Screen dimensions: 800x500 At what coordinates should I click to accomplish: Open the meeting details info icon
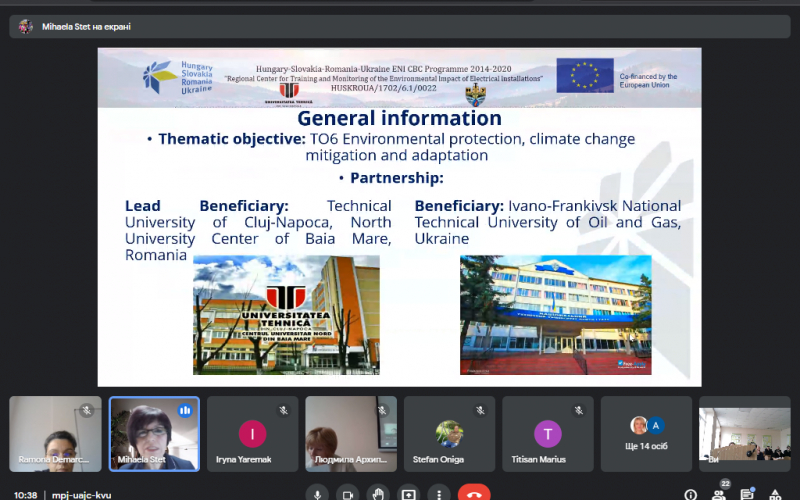point(690,494)
